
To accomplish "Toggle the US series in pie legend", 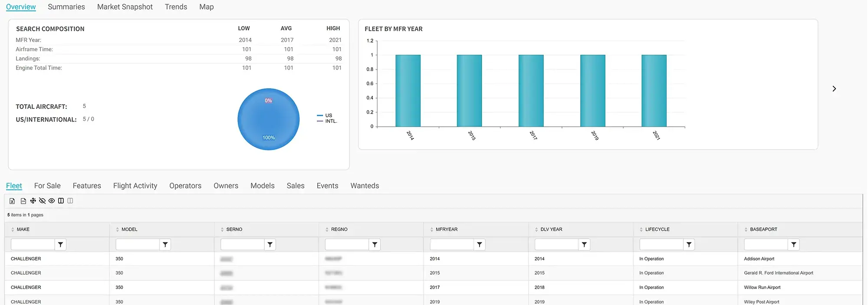I will [x=328, y=115].
